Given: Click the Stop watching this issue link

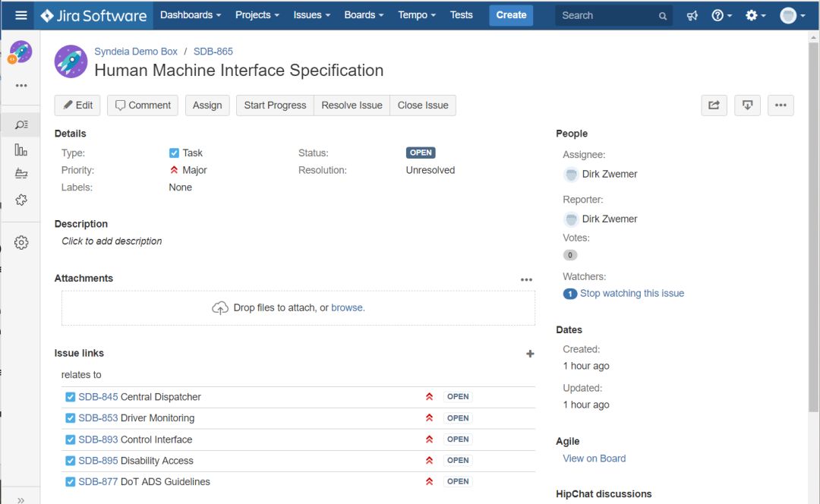Looking at the screenshot, I should tap(632, 294).
